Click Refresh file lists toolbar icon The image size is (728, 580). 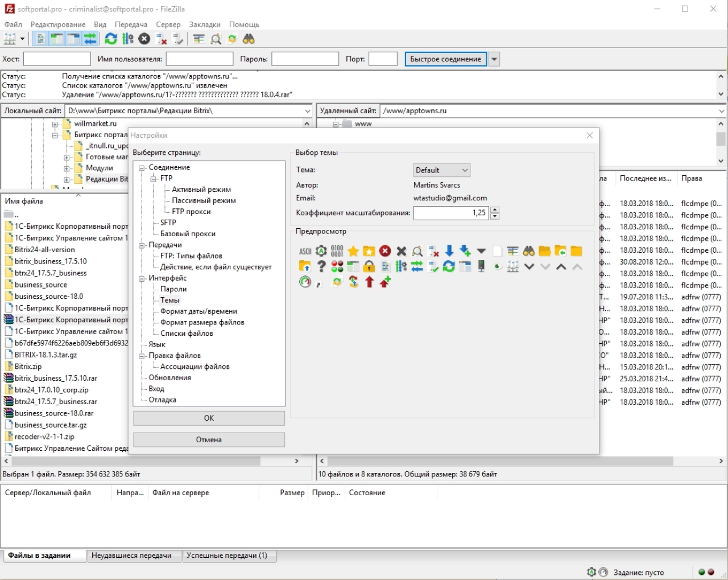(111, 39)
